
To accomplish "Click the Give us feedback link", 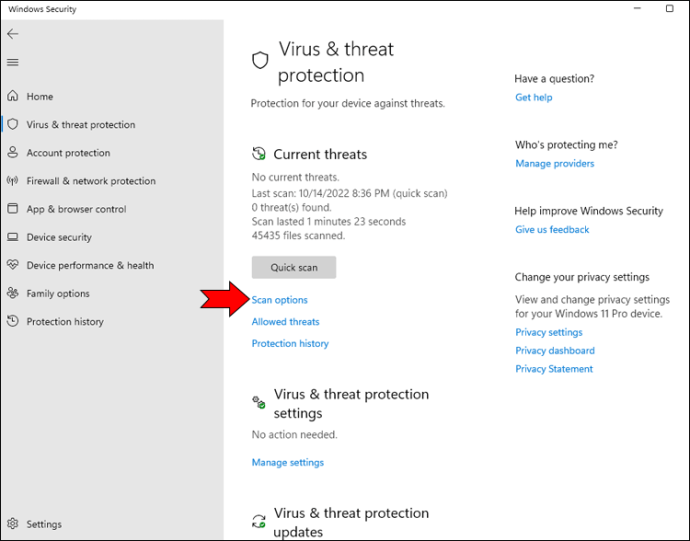I will (552, 229).
